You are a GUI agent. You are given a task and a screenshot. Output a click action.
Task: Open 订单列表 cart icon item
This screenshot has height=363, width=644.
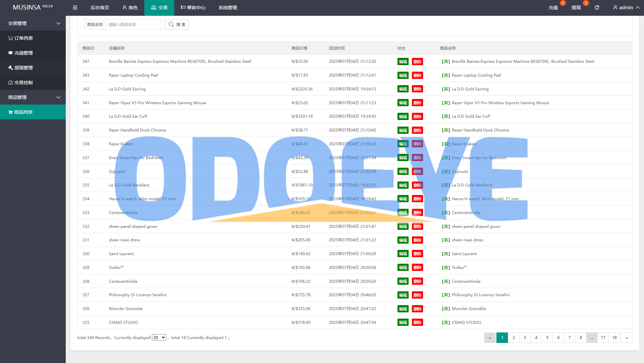coord(21,38)
